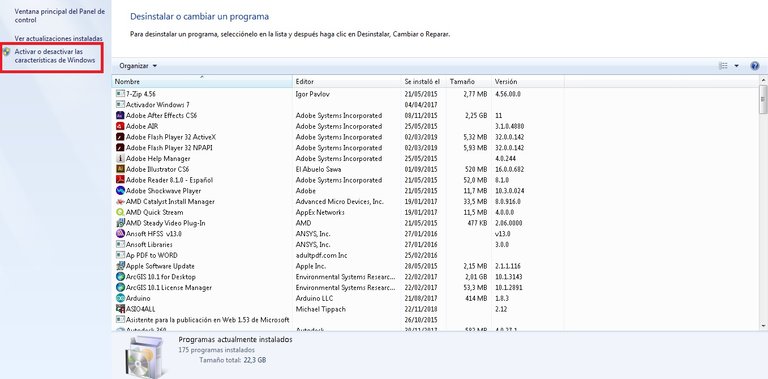Click the list scrollbar up arrow
768x379 pixels.
764,80
